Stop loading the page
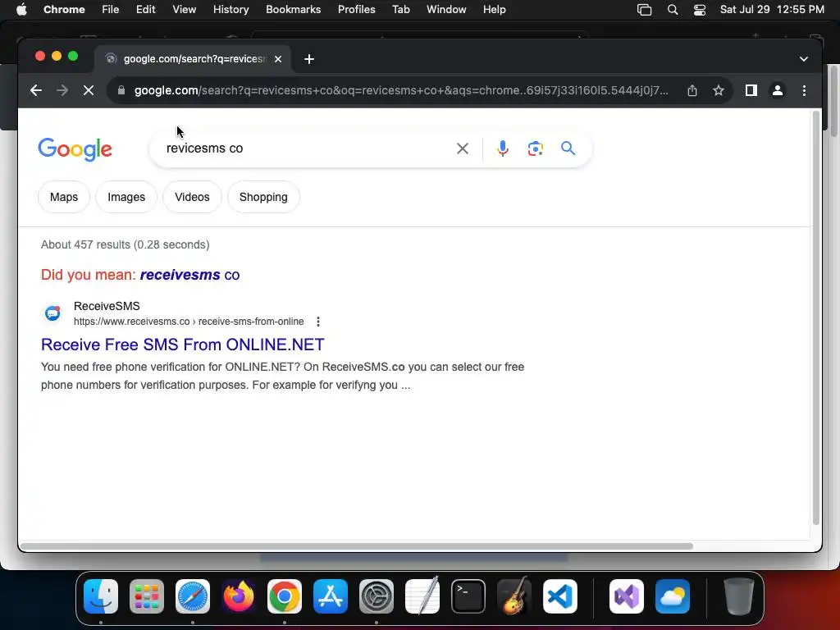840x630 pixels. (x=89, y=90)
